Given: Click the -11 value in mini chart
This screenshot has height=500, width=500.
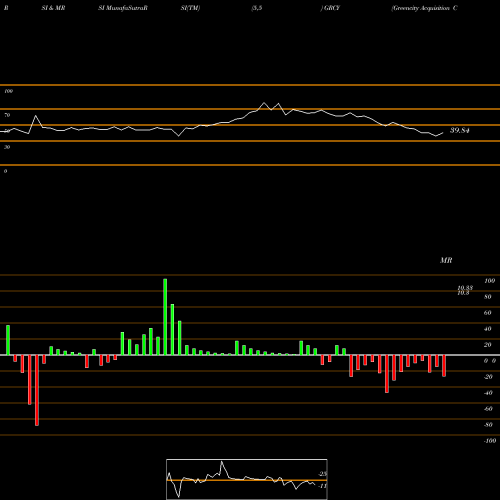Looking at the screenshot, I should (322, 486).
